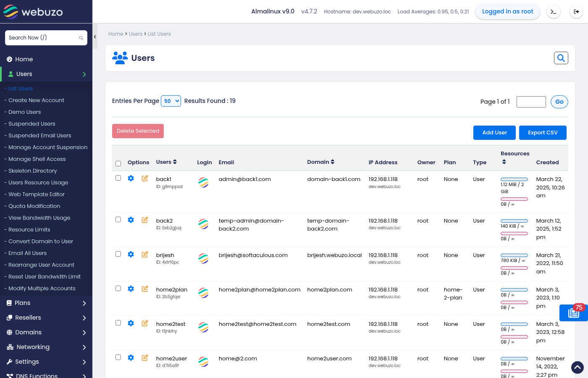Click the Add User button
This screenshot has width=588, height=378.
click(495, 133)
